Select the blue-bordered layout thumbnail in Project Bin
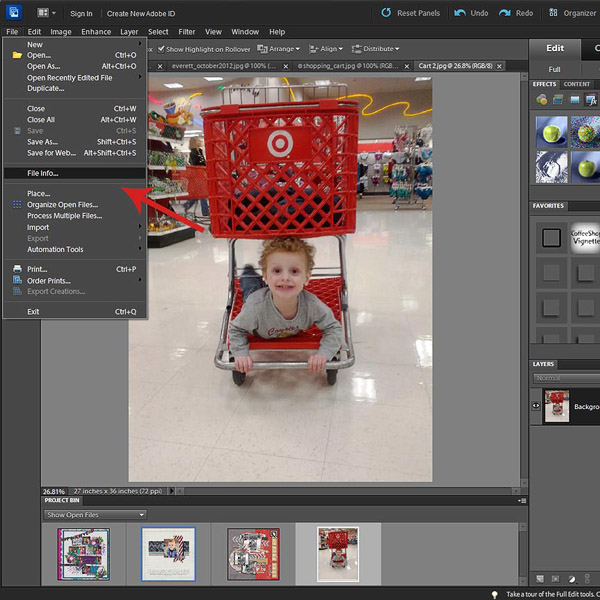The height and width of the screenshot is (600, 600). (x=168, y=554)
